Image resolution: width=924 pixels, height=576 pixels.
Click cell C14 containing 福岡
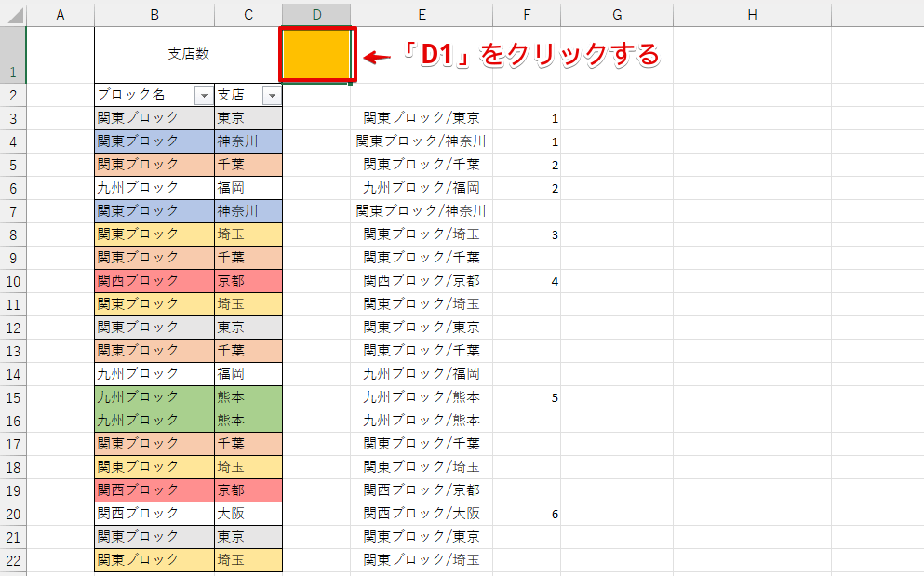pyautogui.click(x=248, y=374)
